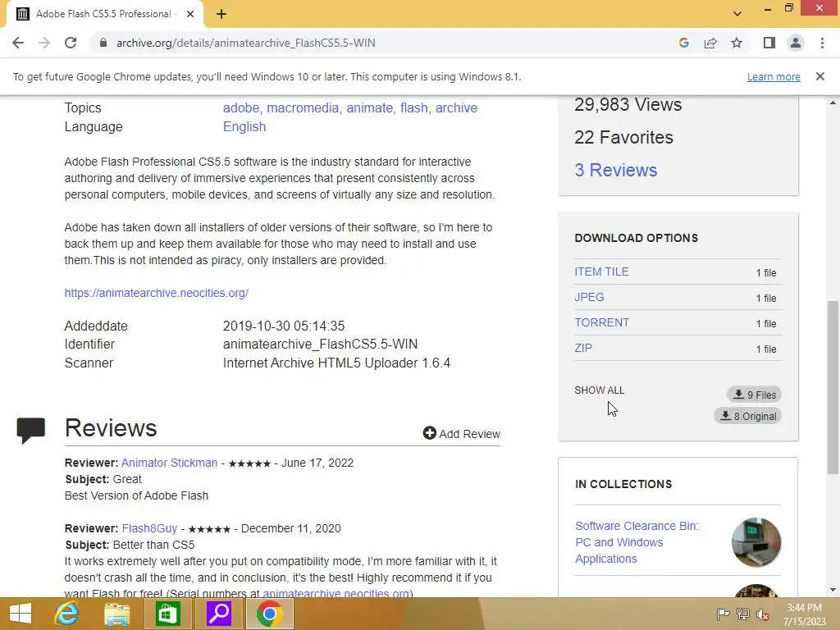This screenshot has height=630, width=840.
Task: Click the Add Review button
Action: click(x=462, y=433)
